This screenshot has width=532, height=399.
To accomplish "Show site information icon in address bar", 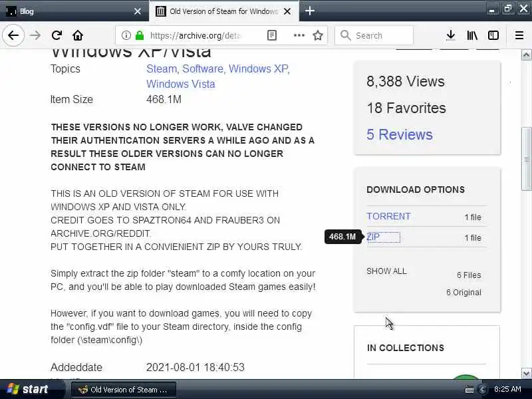I will (x=126, y=35).
